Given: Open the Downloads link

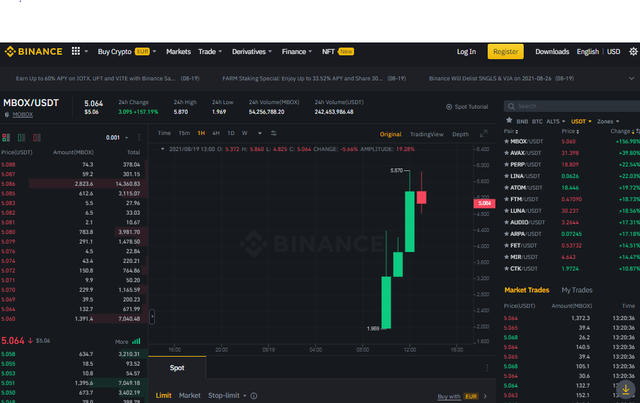Looking at the screenshot, I should pos(552,51).
